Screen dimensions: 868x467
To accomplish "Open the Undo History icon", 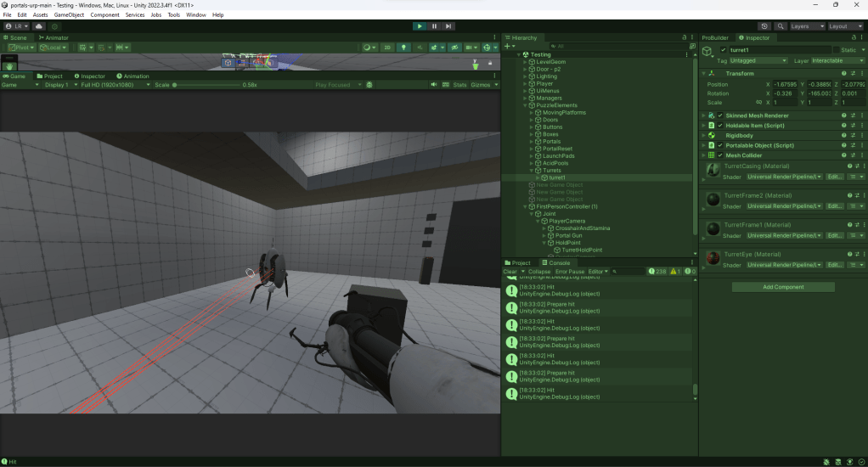I will 764,26.
